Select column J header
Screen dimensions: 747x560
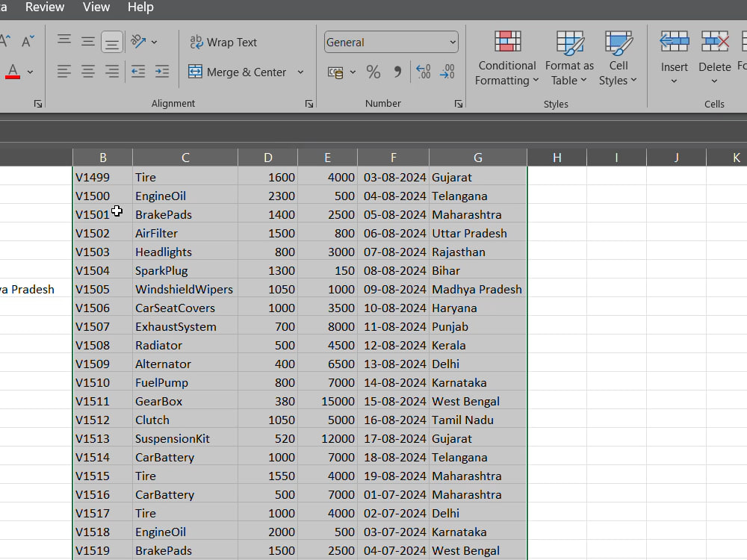676,158
